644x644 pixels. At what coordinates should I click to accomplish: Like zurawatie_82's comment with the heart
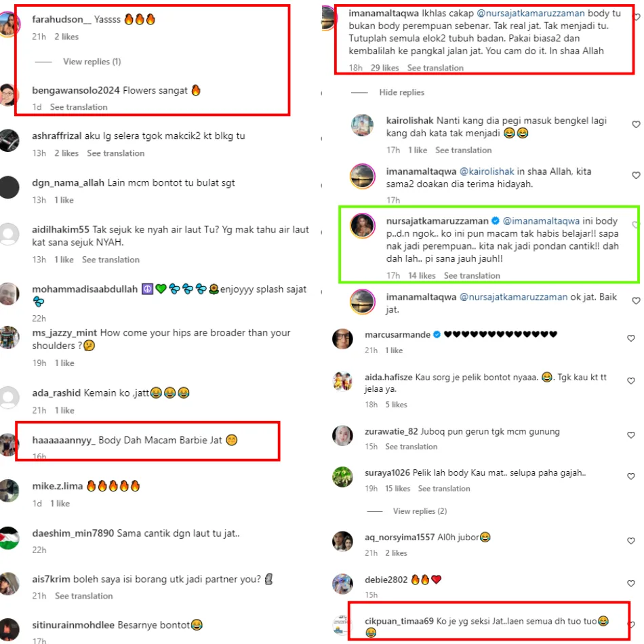631,435
